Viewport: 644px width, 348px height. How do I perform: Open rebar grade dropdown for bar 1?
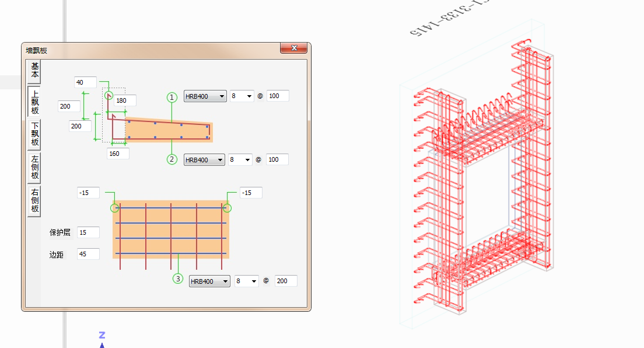pyautogui.click(x=205, y=96)
